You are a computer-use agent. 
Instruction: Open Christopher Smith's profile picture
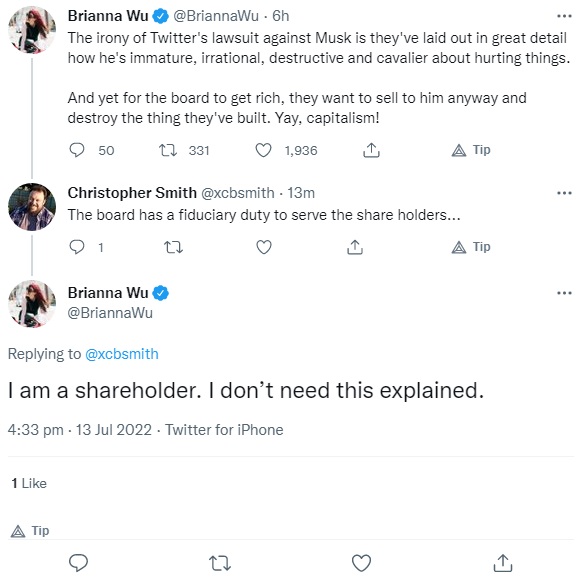(32, 207)
